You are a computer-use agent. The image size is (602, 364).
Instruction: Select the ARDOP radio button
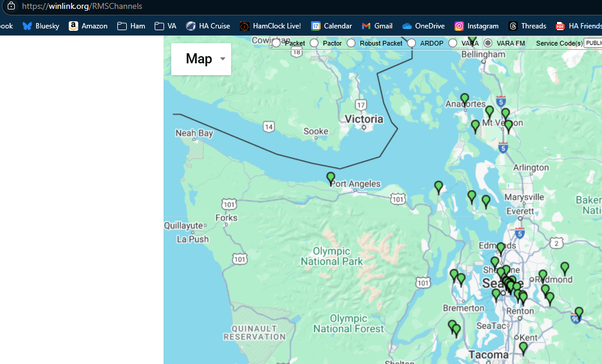(x=411, y=43)
